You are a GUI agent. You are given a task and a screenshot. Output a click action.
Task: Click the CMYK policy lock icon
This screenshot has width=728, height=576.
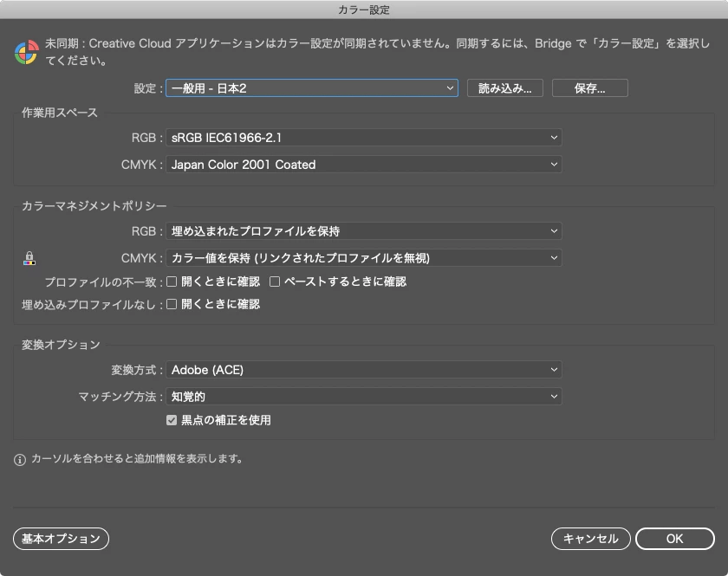(29, 258)
